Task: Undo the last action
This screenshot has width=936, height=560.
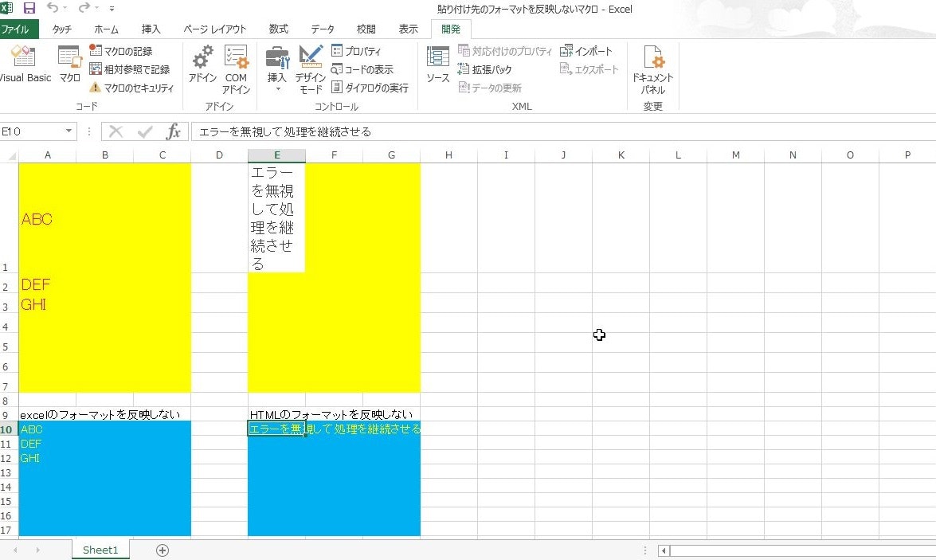Action: pos(53,8)
